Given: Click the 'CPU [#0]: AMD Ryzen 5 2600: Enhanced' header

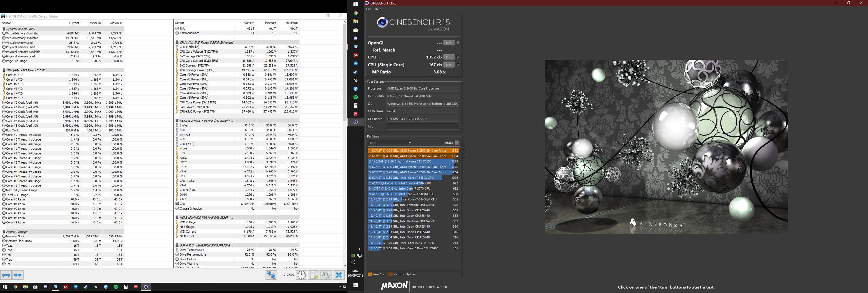Looking at the screenshot, I should pyautogui.click(x=237, y=42).
